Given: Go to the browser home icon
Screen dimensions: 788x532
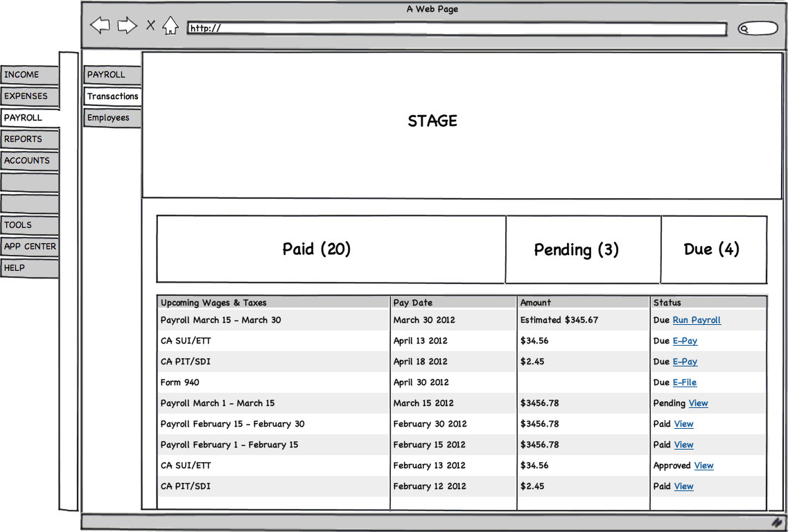Looking at the screenshot, I should tap(170, 25).
